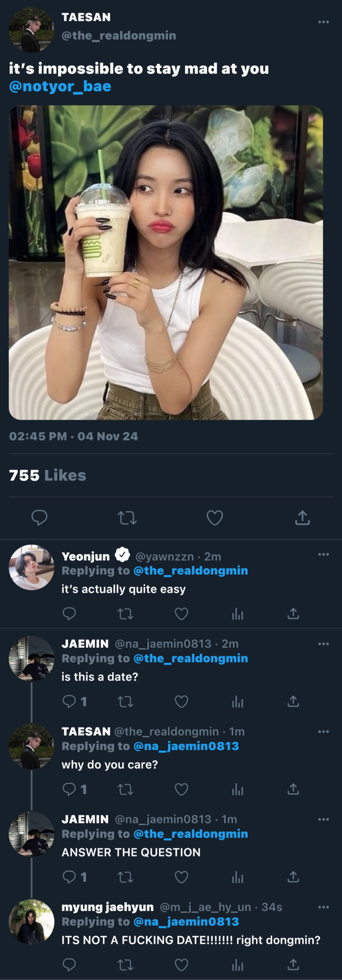Screen dimensions: 342x980
Task: Retweet TAESAN's main tweet
Action: click(x=127, y=518)
